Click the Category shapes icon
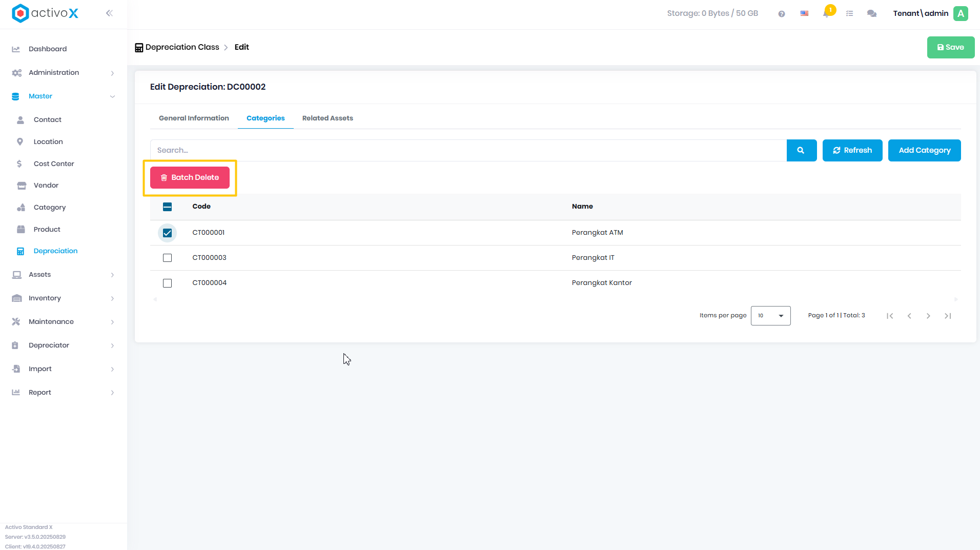The width and height of the screenshot is (980, 550). [x=21, y=208]
